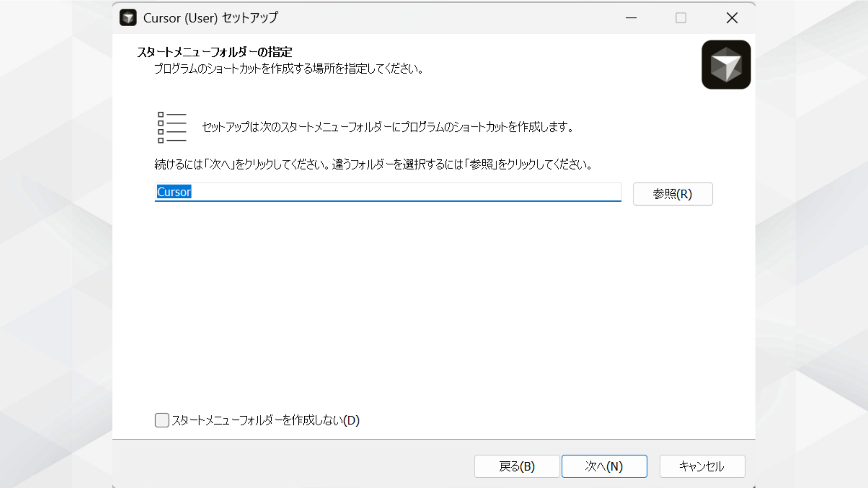Click the list icon beside setup description
The height and width of the screenshot is (488, 868).
(172, 127)
